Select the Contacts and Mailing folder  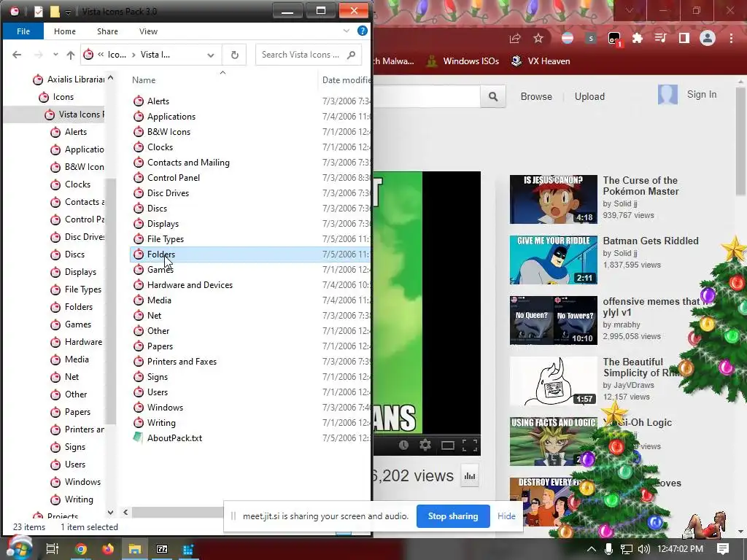[x=188, y=163]
